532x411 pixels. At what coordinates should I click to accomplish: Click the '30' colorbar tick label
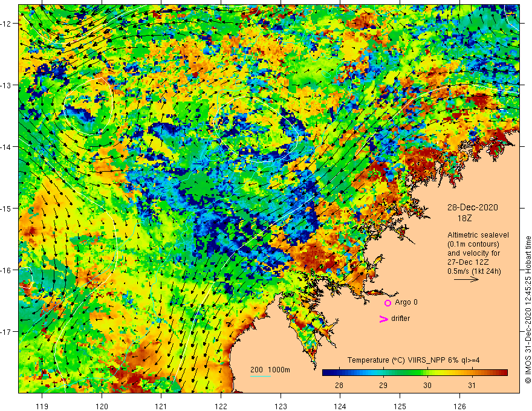(x=427, y=386)
